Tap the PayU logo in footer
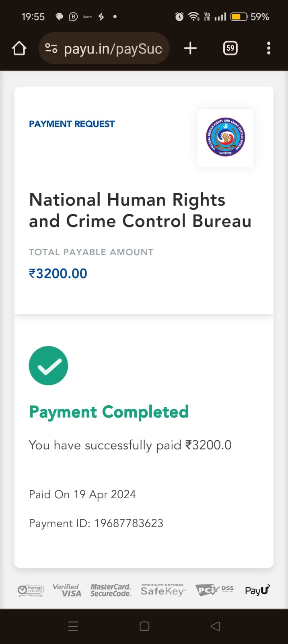288x644 pixels. coord(257,590)
